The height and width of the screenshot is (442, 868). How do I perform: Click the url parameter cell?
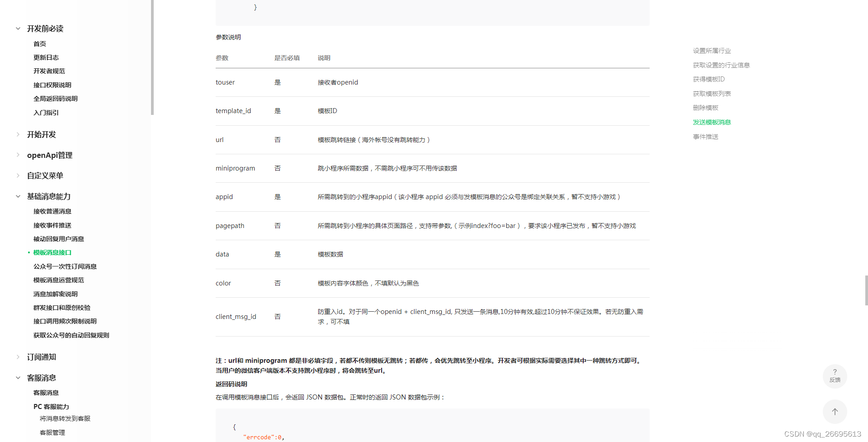pos(220,140)
